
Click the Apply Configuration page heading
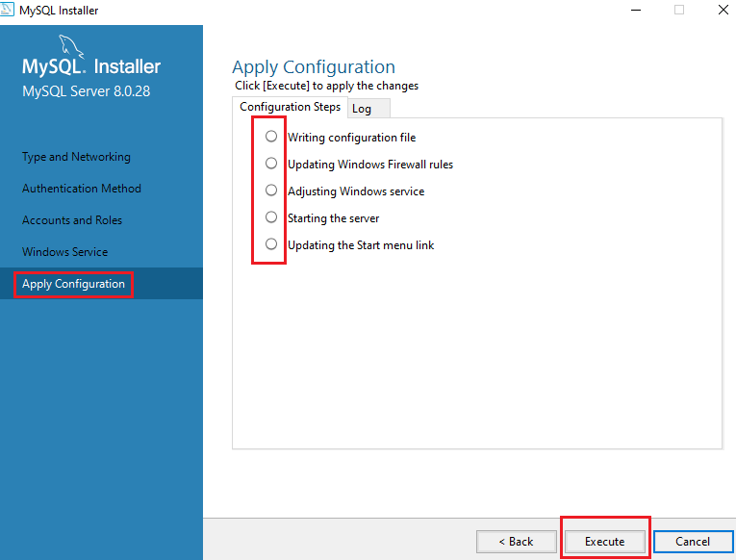point(314,67)
